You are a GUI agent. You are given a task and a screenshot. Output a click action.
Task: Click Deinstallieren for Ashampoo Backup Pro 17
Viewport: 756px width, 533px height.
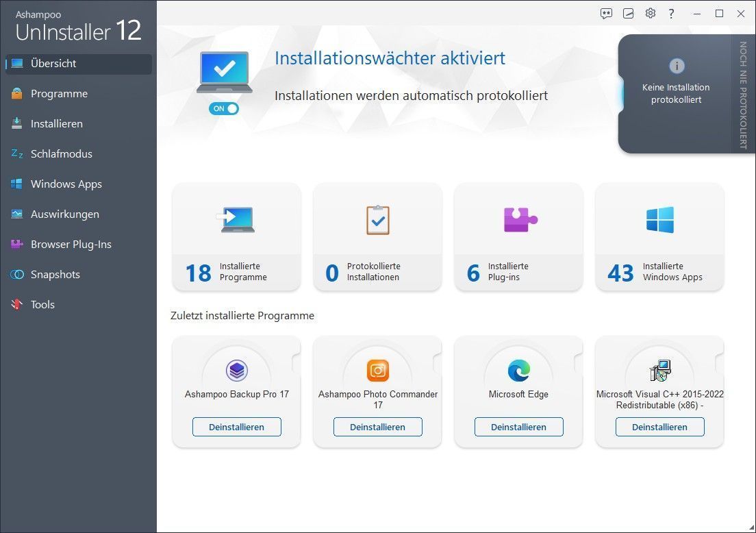point(236,427)
